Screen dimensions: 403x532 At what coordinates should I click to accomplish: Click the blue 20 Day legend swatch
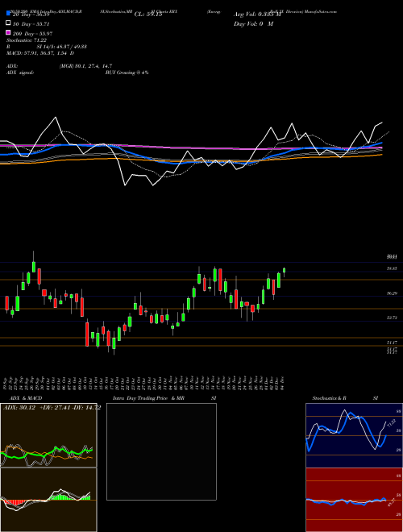pos(8,14)
